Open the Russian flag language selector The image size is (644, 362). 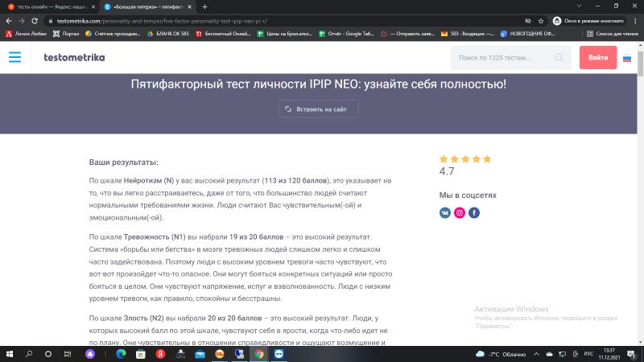pyautogui.click(x=627, y=58)
